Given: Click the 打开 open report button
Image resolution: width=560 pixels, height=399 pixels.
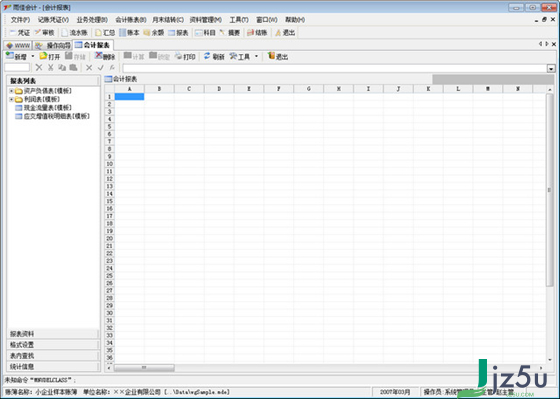Looking at the screenshot, I should (50, 56).
